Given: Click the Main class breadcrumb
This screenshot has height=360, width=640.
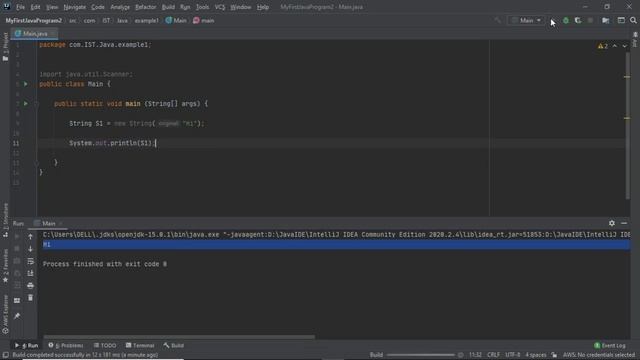Looking at the screenshot, I should pos(176,20).
